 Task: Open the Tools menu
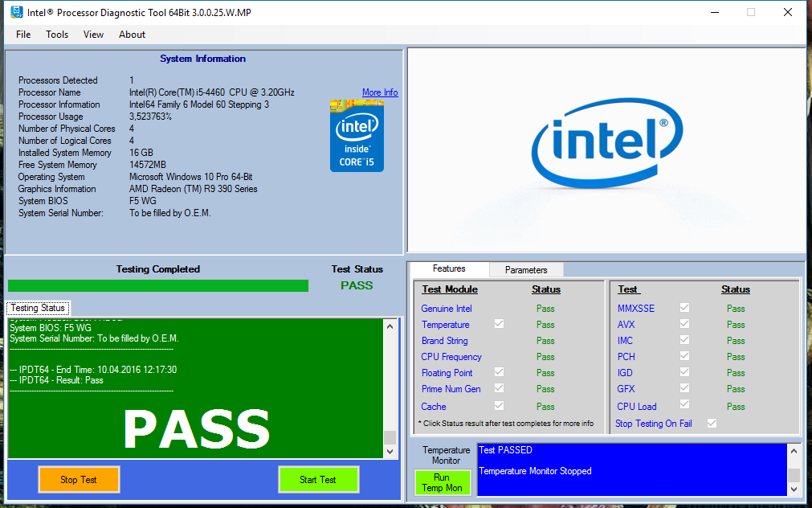57,35
